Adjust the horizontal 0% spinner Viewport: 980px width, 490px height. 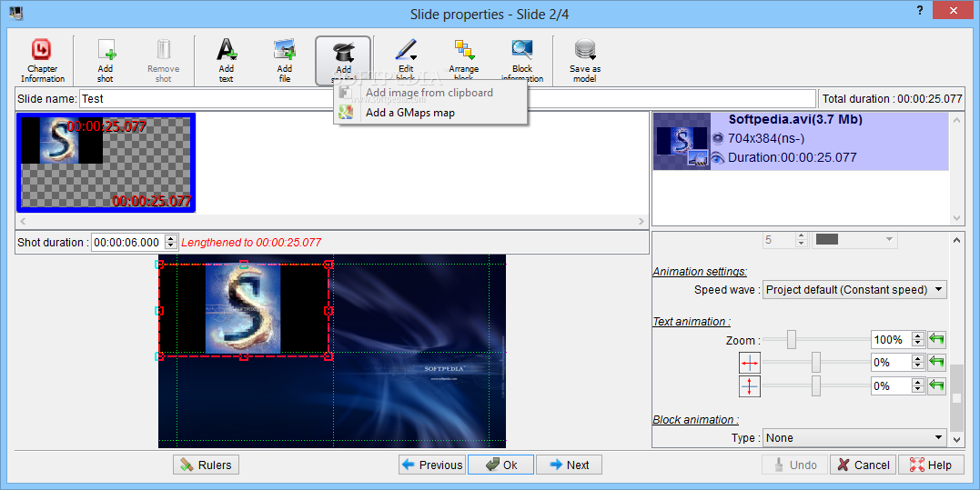[917, 362]
